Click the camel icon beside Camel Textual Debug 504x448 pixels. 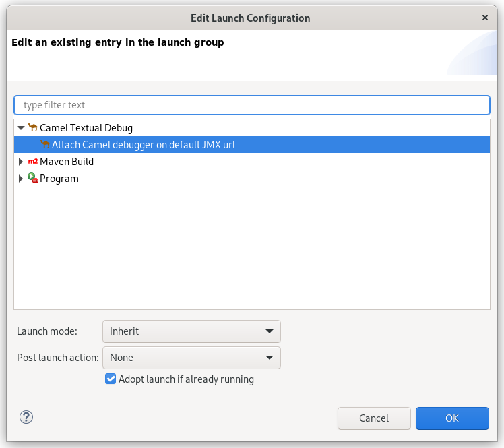[32, 127]
